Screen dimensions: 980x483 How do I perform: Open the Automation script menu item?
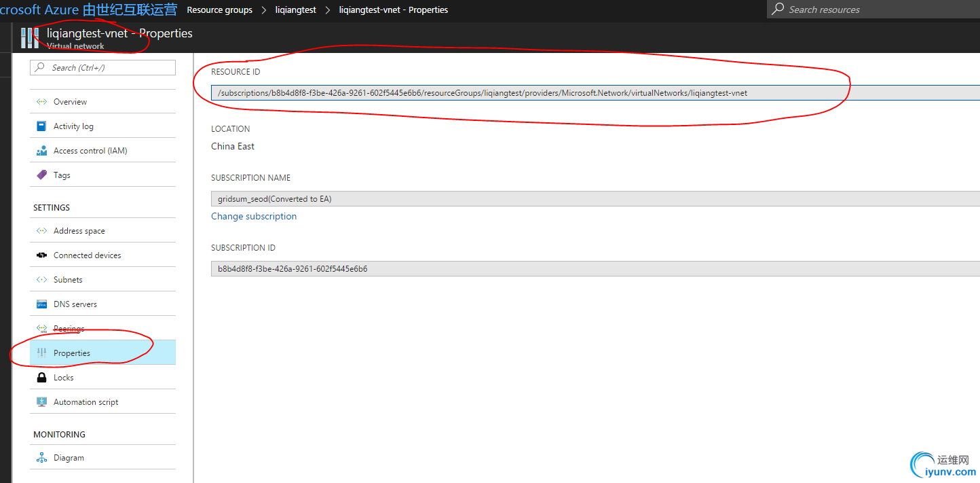102,402
